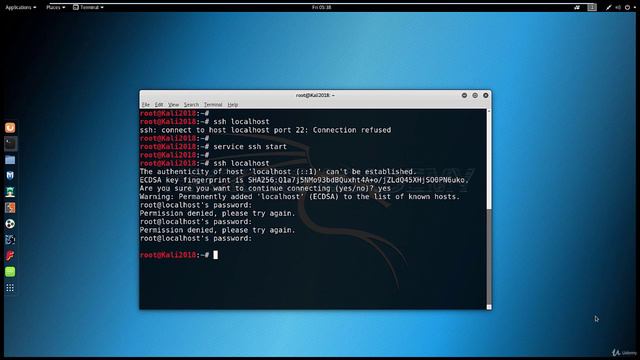Click the Fri 05:38 clock in the top bar
The height and width of the screenshot is (360, 640).
[322, 7]
